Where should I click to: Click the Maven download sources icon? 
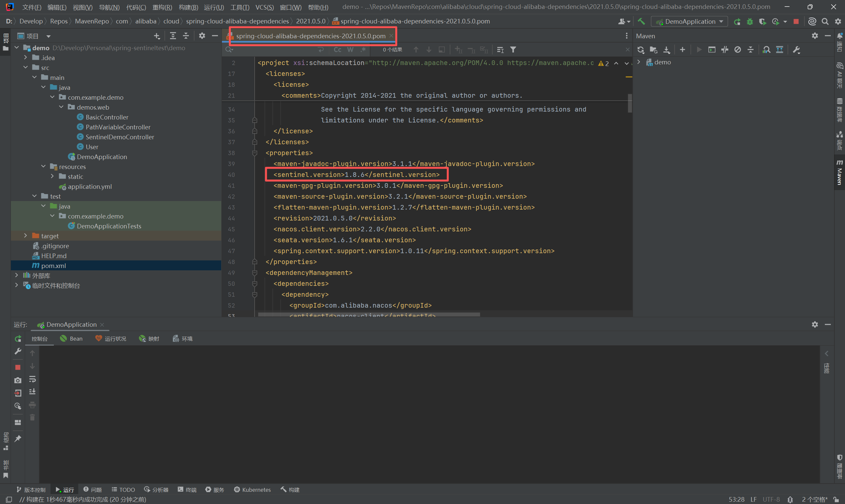(667, 50)
